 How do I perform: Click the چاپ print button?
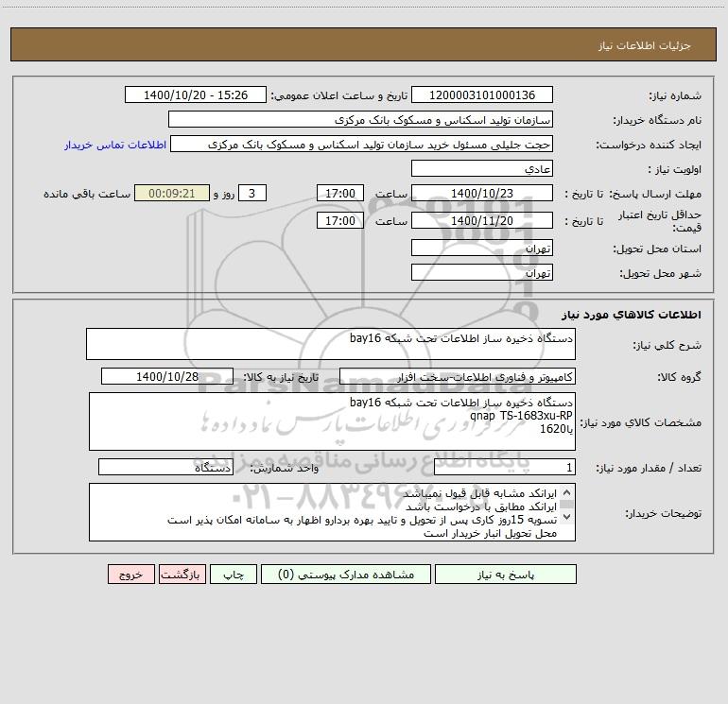234,575
